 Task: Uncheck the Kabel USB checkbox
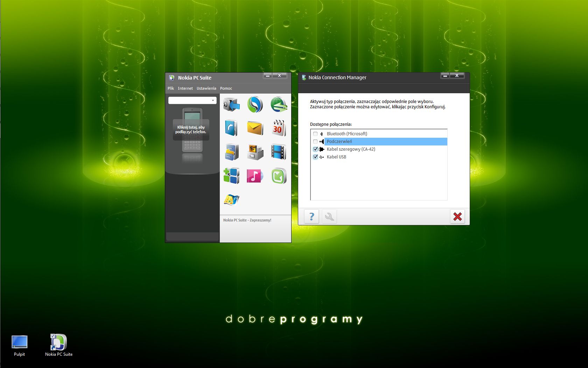coord(315,157)
